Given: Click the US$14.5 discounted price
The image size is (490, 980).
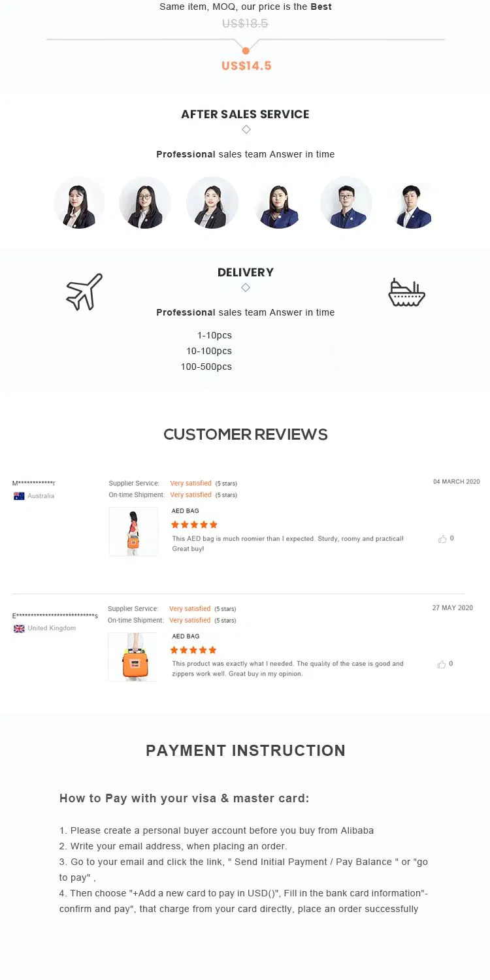Looking at the screenshot, I should point(246,66).
